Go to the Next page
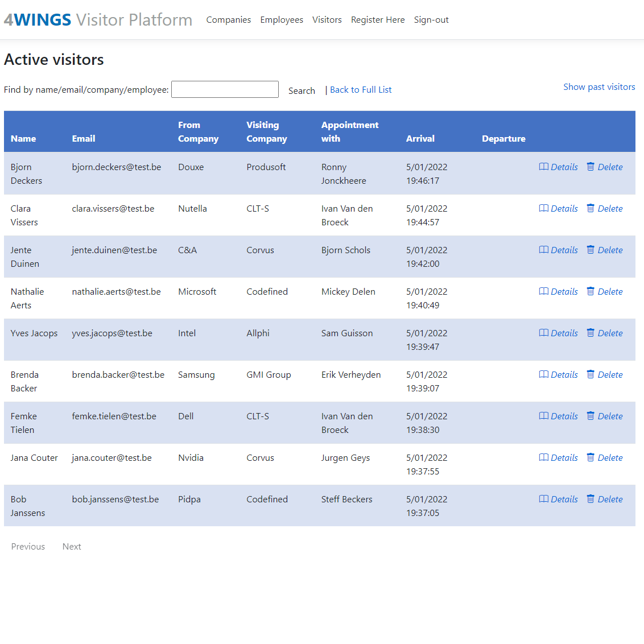 (x=72, y=546)
